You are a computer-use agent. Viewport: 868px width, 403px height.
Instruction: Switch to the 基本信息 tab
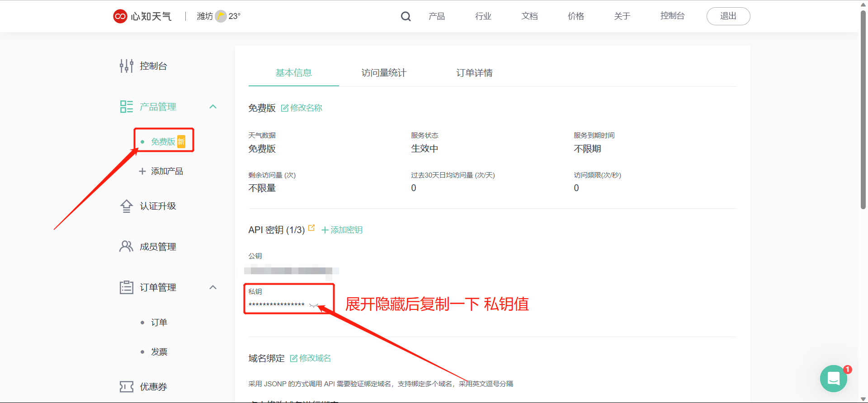pos(294,73)
